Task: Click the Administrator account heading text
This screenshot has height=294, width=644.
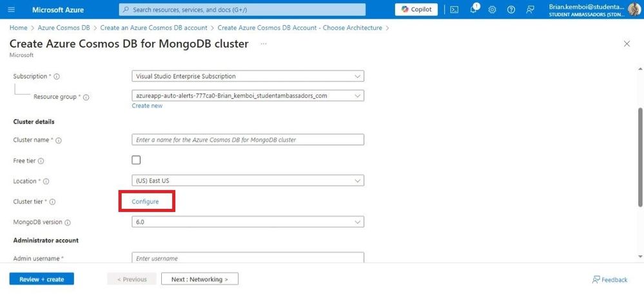Action: [46, 240]
